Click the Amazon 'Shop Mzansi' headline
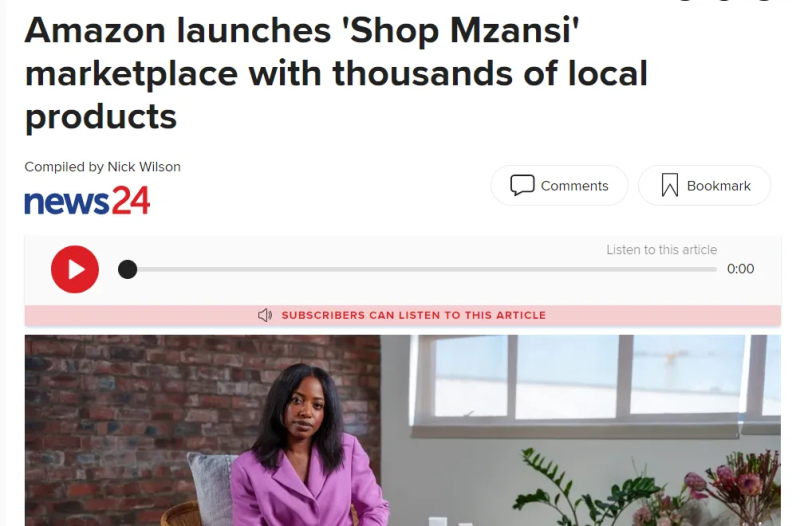Image resolution: width=800 pixels, height=526 pixels. click(x=336, y=73)
